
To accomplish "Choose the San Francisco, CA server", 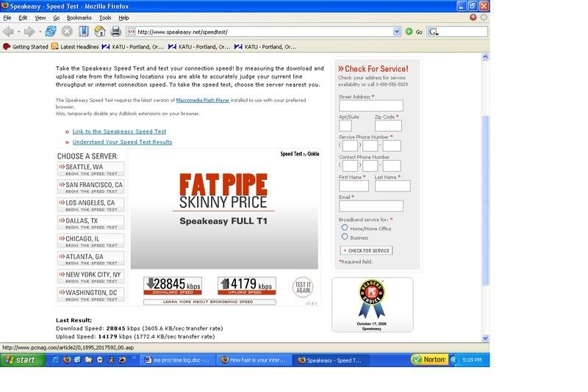I will coord(90,187).
